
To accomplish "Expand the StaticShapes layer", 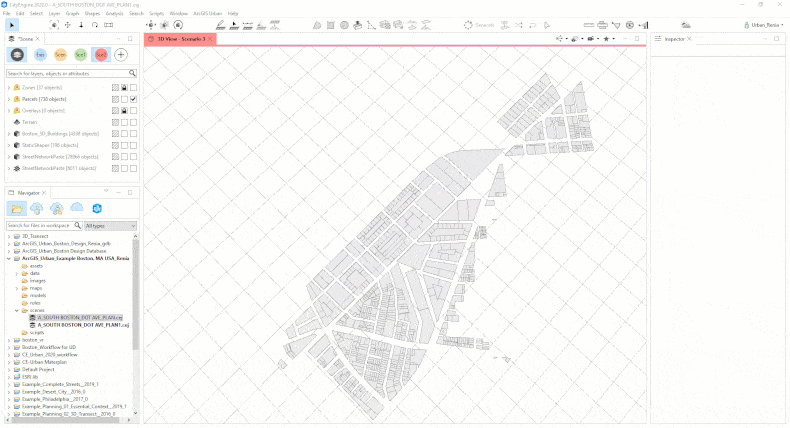I will (9, 146).
